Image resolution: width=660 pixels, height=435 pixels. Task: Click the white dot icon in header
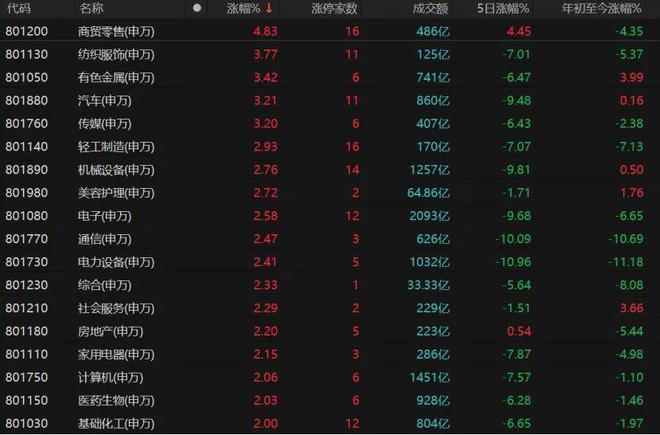coord(197,8)
